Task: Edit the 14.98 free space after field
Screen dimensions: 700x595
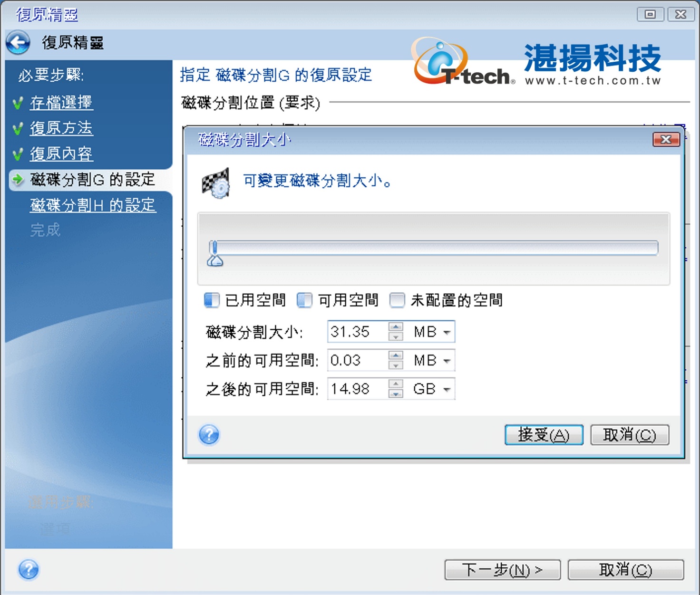Action: (x=358, y=389)
